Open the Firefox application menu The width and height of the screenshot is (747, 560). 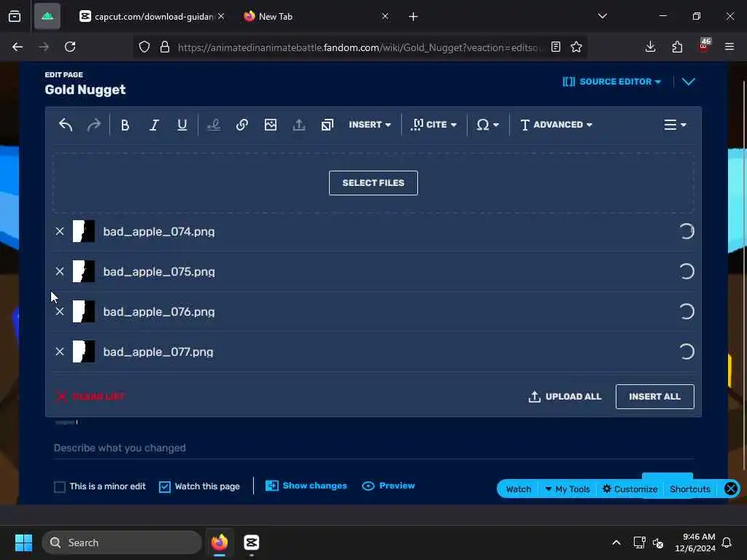(x=729, y=47)
